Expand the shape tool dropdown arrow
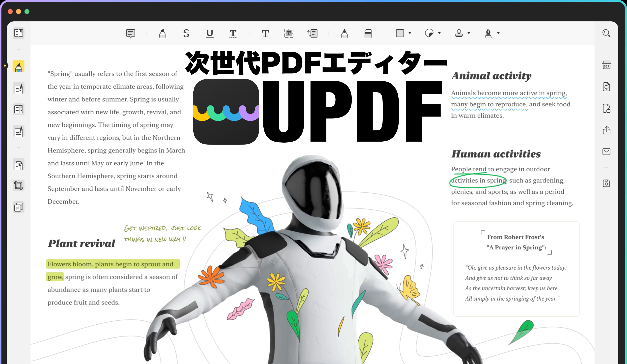Screen dimensions: 627x364 tap(410, 33)
